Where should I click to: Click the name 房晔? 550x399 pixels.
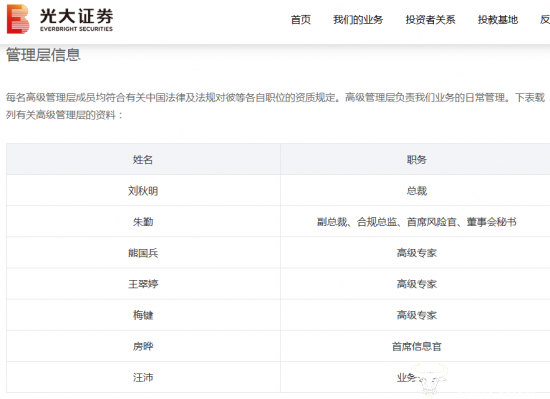click(x=143, y=346)
